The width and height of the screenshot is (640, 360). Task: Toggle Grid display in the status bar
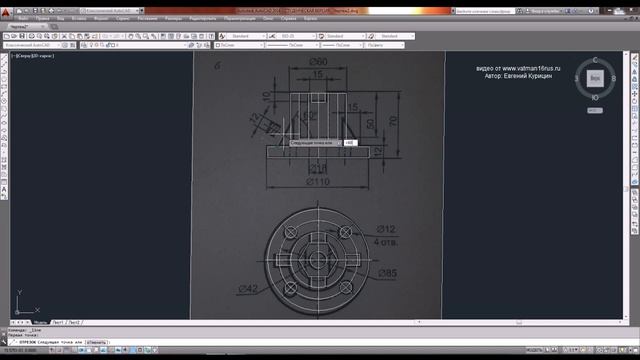[67, 350]
